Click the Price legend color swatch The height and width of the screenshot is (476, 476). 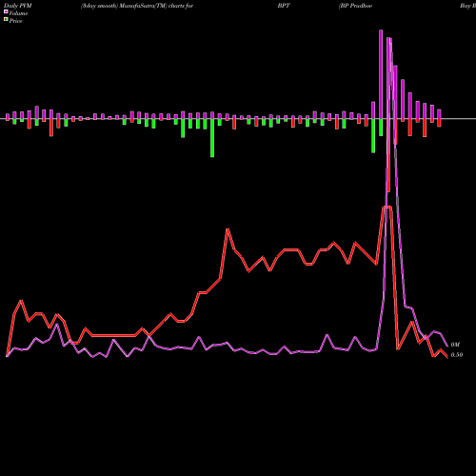point(6,20)
